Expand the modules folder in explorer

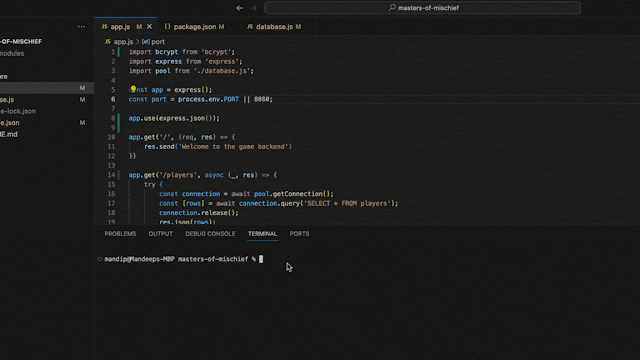tap(47, 53)
